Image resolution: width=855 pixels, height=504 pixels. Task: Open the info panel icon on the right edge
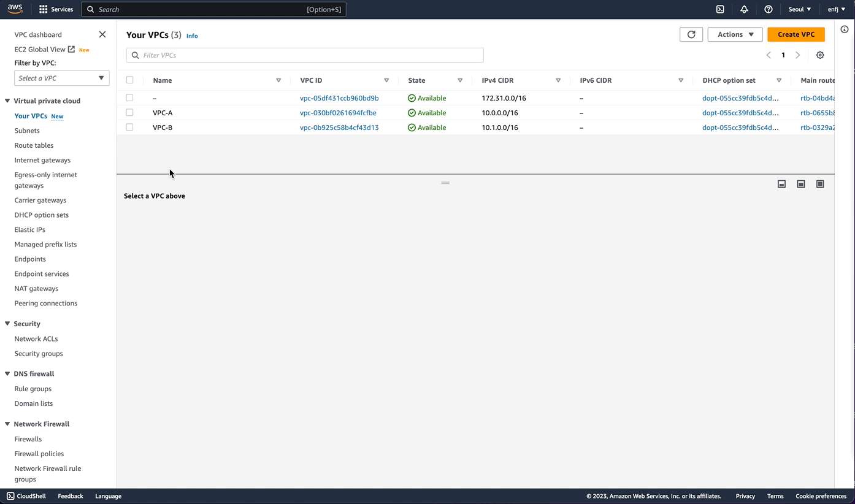click(845, 29)
